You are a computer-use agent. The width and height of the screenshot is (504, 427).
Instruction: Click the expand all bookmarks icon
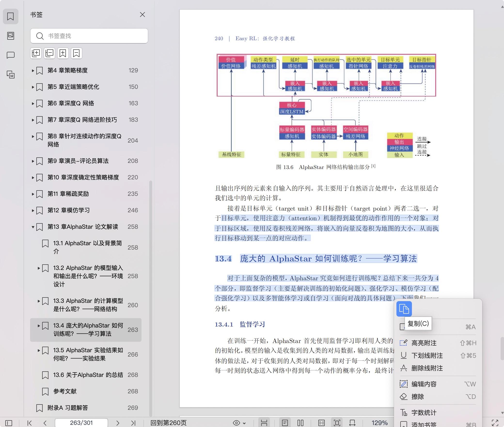(x=36, y=53)
